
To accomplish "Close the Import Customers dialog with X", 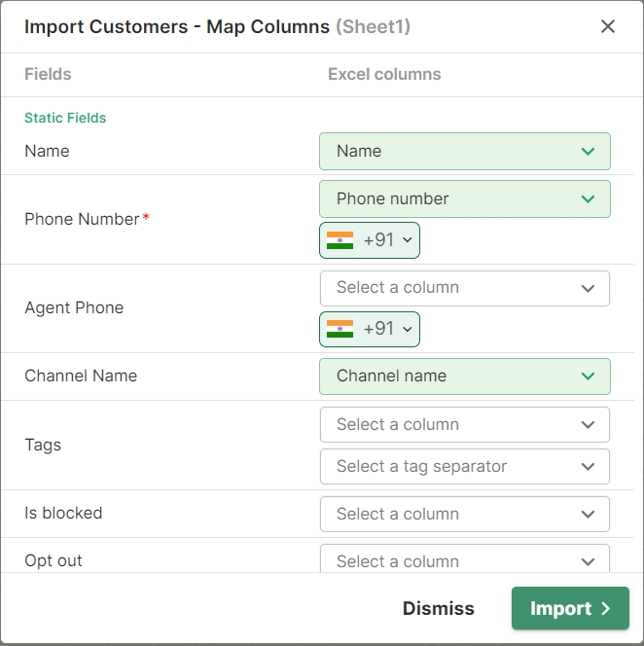I will pos(608,26).
